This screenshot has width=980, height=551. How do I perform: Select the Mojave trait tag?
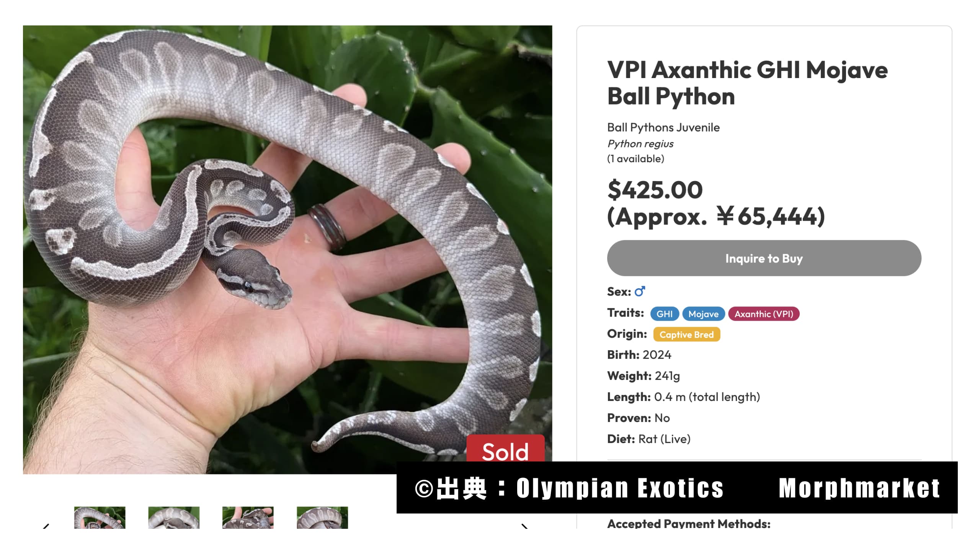[x=703, y=314]
